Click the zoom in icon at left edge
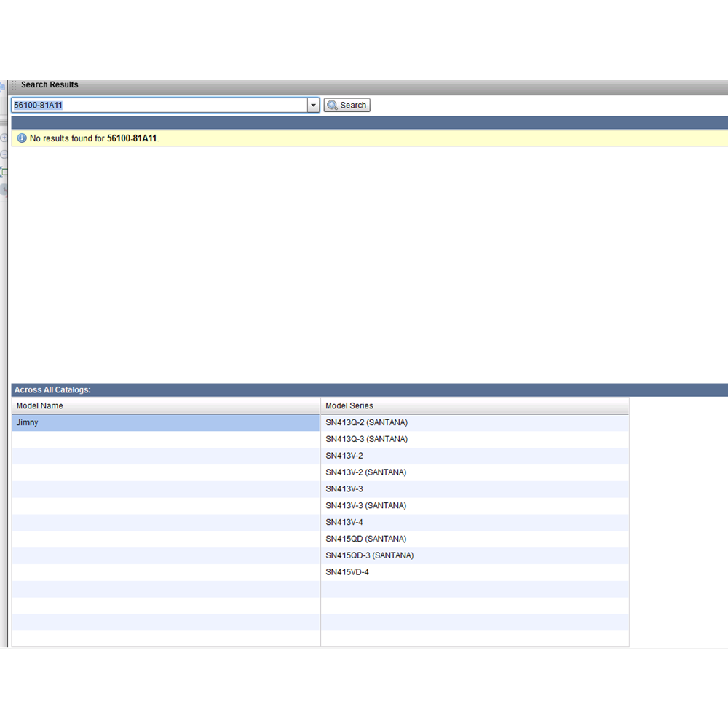 click(4, 138)
